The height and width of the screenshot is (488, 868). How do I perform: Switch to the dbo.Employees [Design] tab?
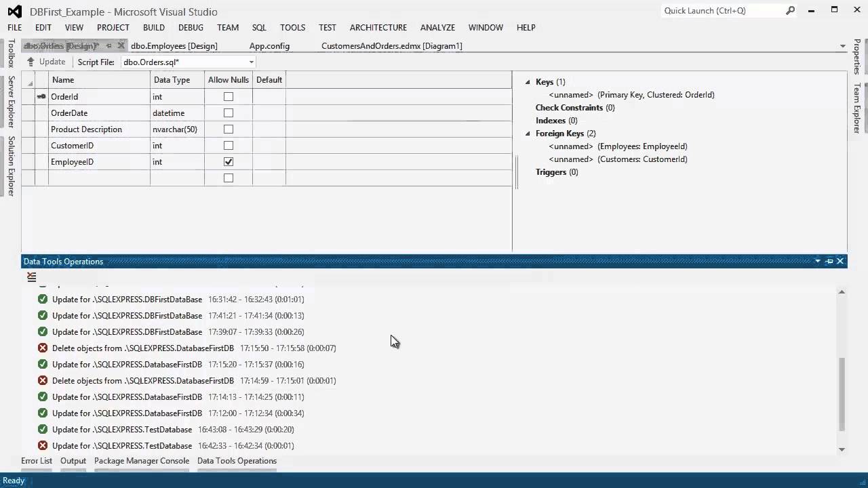174,46
